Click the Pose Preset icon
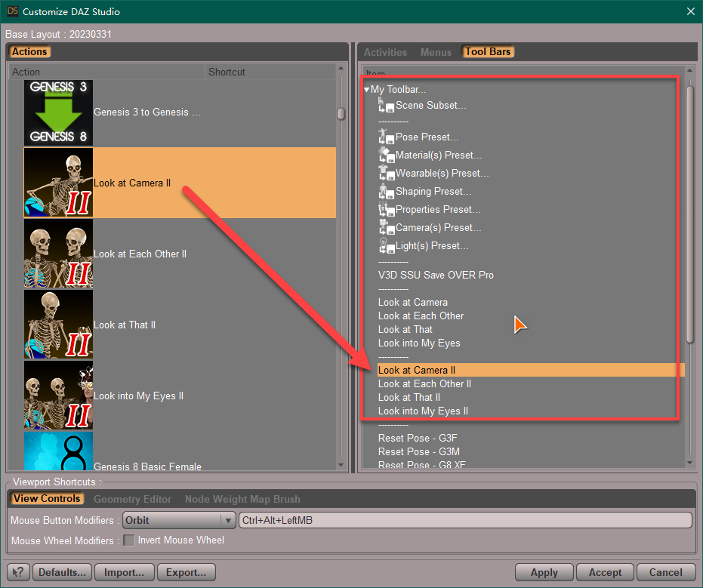703x588 pixels. point(386,137)
